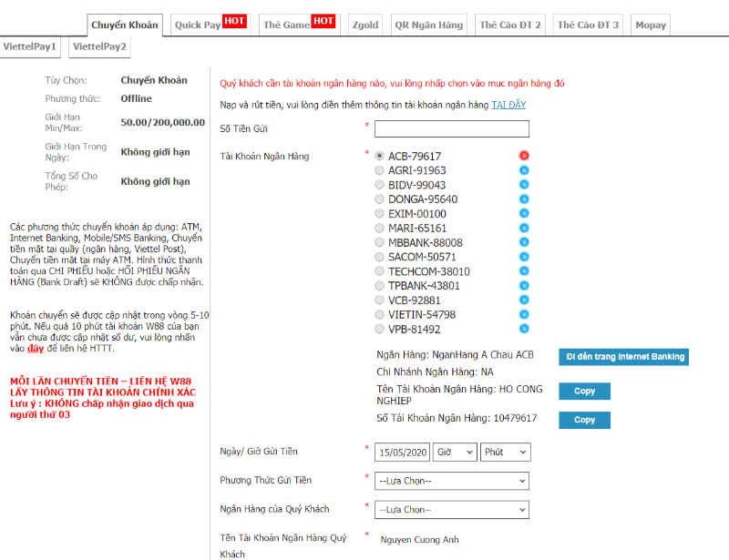Click the blue icon beside MBBANK-88008

524,242
